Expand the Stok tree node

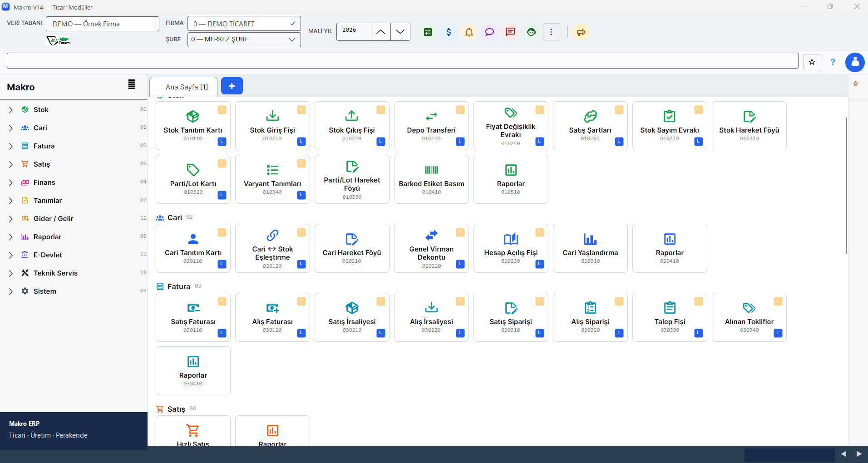pyautogui.click(x=11, y=110)
